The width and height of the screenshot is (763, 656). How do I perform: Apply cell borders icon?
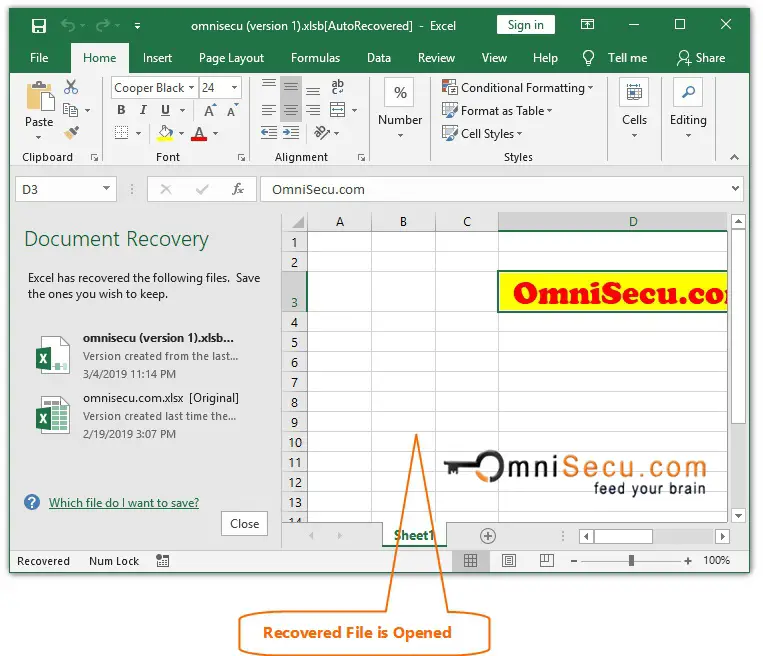point(122,132)
